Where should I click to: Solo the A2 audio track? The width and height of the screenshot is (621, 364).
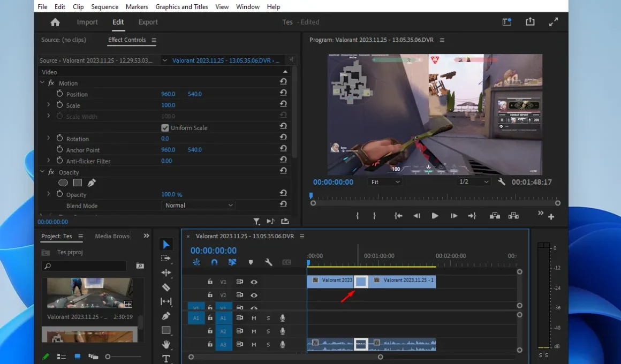(x=268, y=331)
